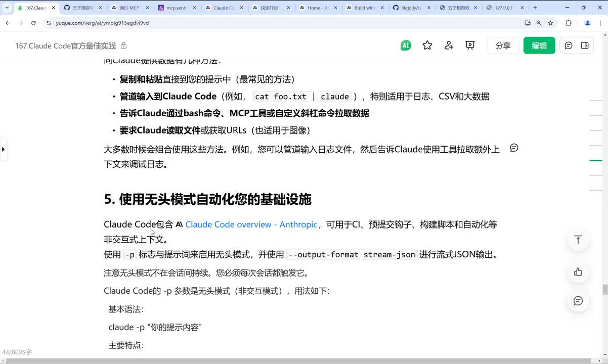Click the 主要特点: line
Screen dimensions: 608x364
[x=126, y=346]
